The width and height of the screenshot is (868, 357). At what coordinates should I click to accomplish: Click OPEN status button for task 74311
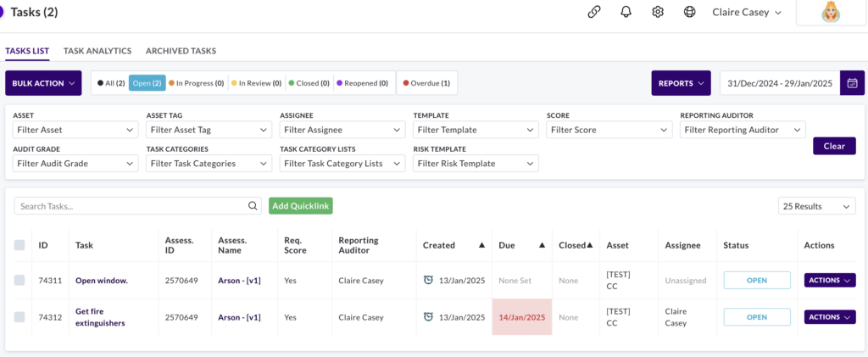(757, 280)
